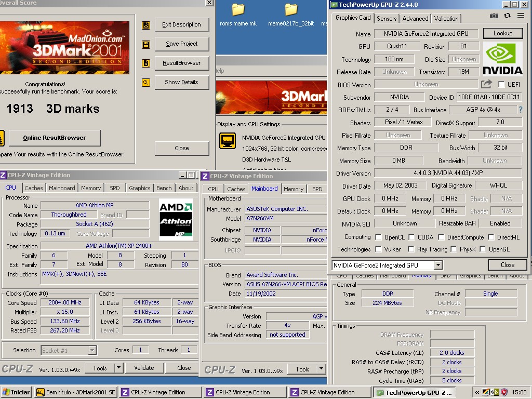Click Close in the 3DMark Overall Score dialog
The width and height of the screenshot is (532, 399).
(181, 148)
